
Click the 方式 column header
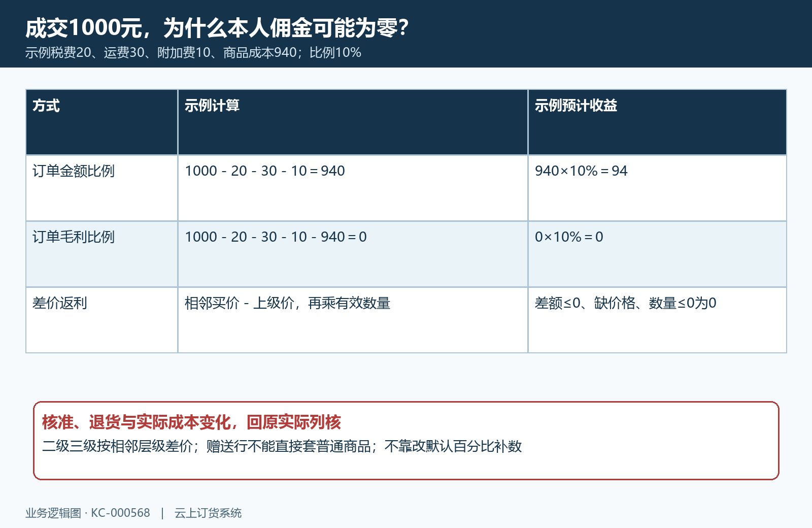[x=101, y=122]
